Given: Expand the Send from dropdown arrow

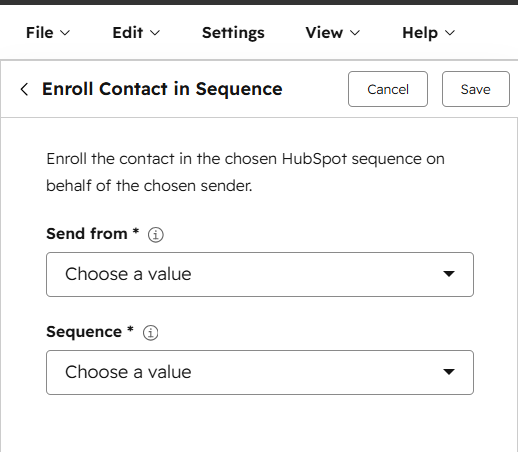Looking at the screenshot, I should point(449,274).
